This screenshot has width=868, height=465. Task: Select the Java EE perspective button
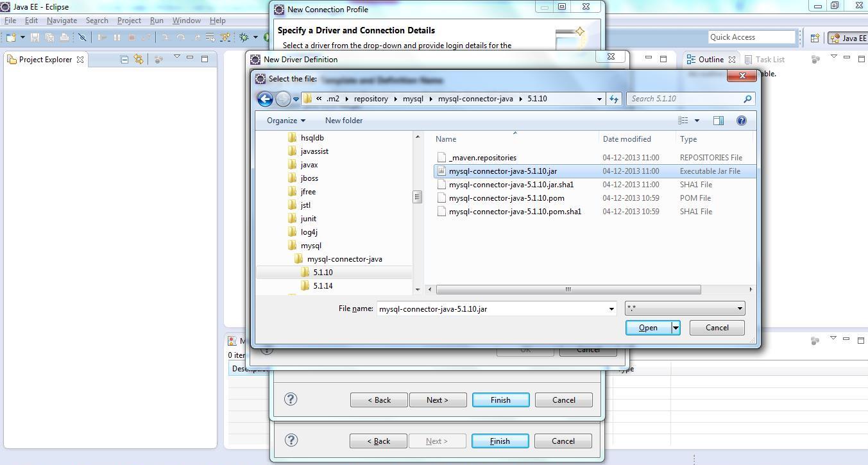click(x=847, y=38)
